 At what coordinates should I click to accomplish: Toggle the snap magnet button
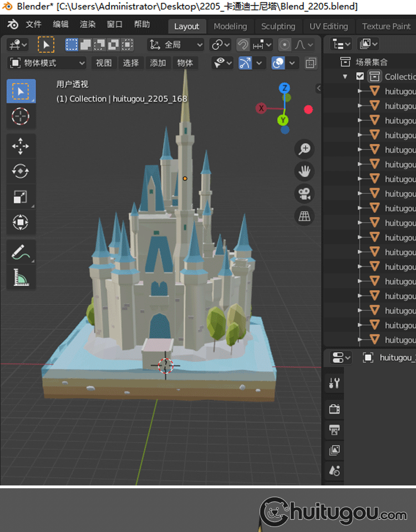[x=242, y=45]
